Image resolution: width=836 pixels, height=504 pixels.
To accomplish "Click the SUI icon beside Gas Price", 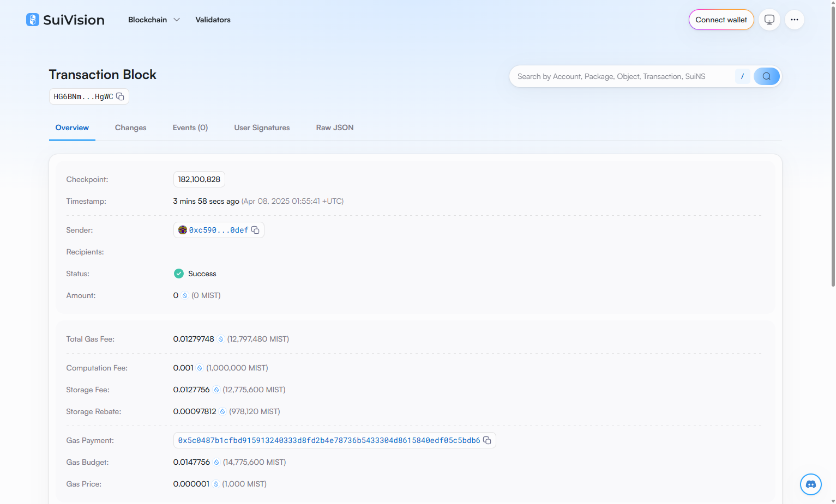I will (x=216, y=484).
